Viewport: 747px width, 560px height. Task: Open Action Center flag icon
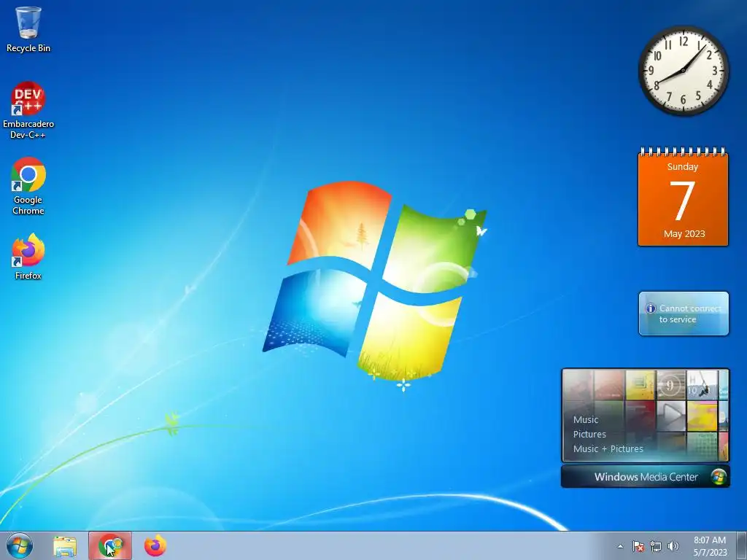(x=638, y=546)
